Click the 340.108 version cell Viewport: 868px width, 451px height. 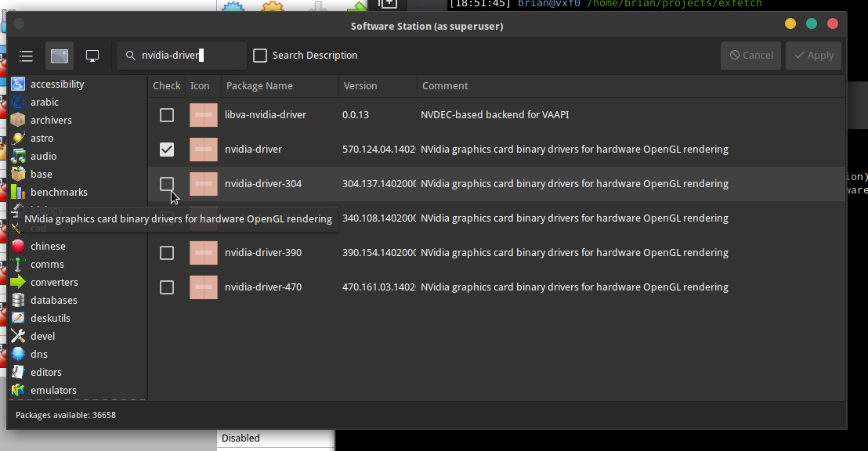[x=378, y=218]
